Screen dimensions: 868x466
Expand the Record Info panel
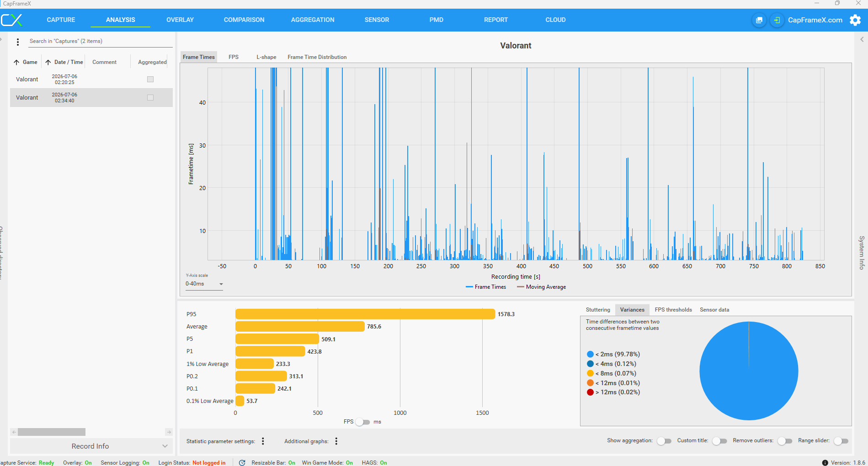point(91,446)
